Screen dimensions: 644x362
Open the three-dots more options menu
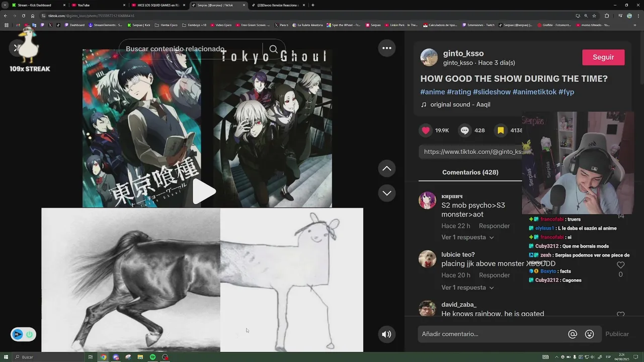[387, 48]
